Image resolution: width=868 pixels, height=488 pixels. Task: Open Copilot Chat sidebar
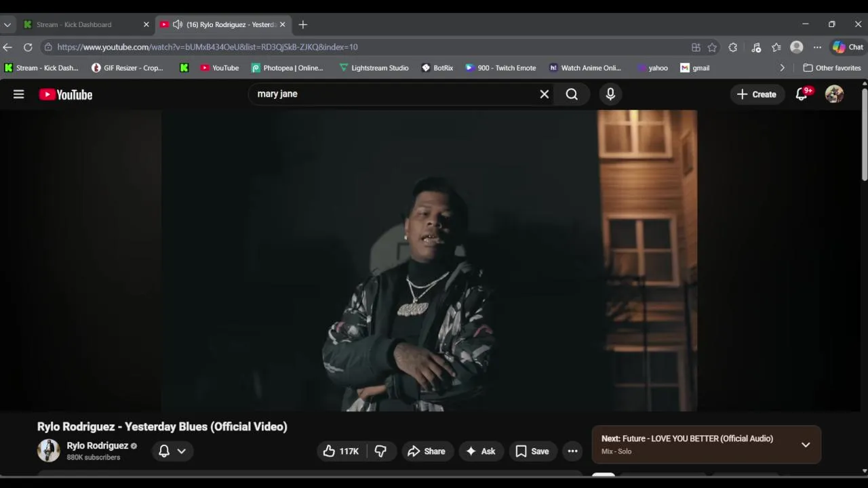pos(848,47)
